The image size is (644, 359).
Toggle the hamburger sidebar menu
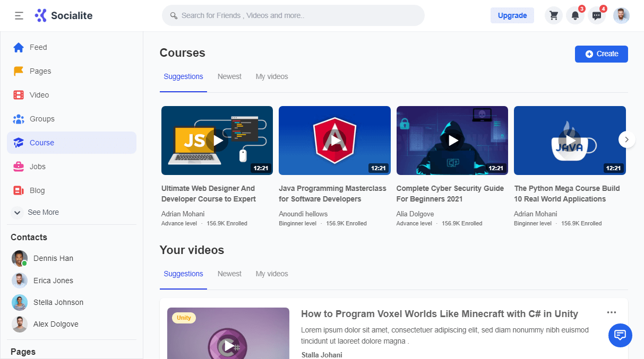19,15
